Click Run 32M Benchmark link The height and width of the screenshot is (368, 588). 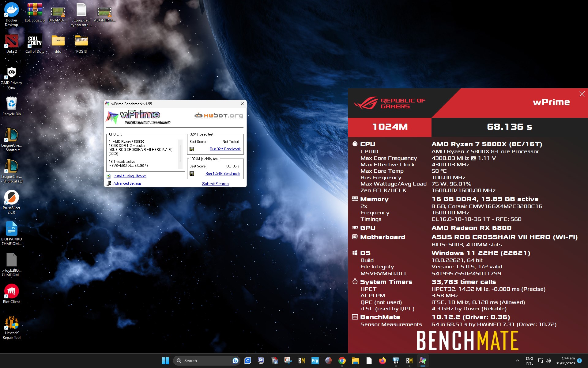click(225, 149)
